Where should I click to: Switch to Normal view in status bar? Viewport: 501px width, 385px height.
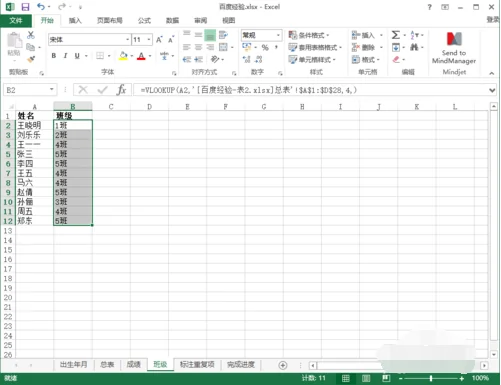pos(346,378)
